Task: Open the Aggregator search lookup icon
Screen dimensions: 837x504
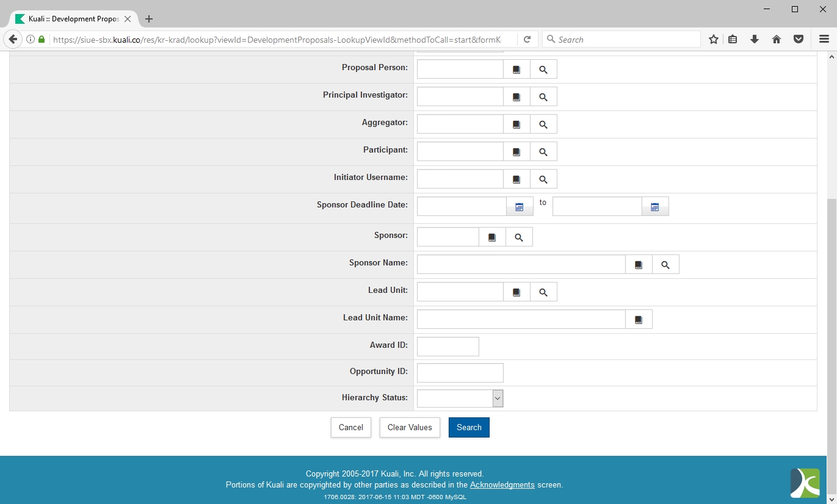Action: point(543,124)
